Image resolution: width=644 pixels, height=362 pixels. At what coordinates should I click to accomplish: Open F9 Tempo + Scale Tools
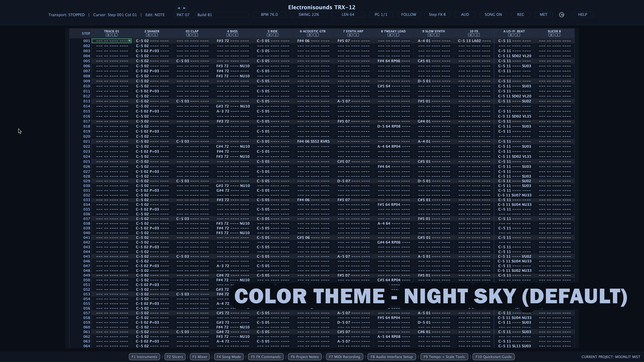tap(444, 357)
